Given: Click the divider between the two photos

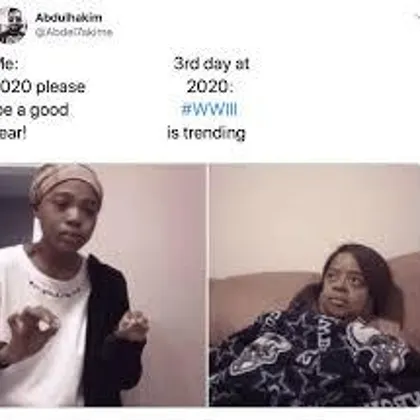Looking at the screenshot, I should coord(208,285).
